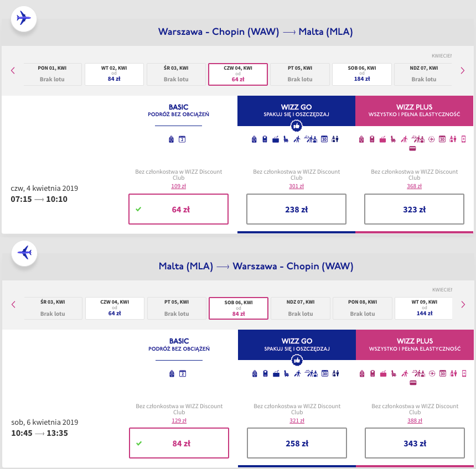Click outbound WIZZ GO backpack icon
476x469 pixels.
pos(254,139)
